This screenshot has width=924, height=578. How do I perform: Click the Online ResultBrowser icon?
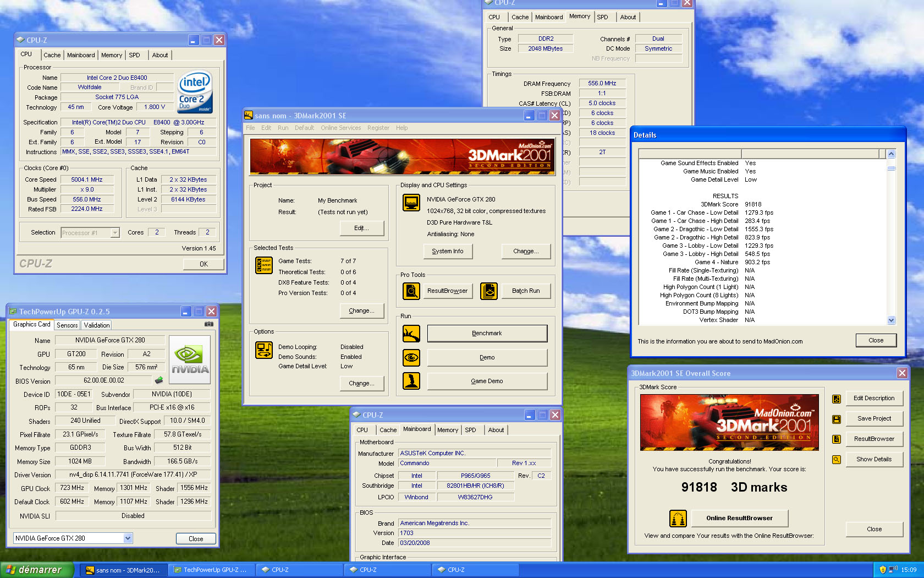678,519
